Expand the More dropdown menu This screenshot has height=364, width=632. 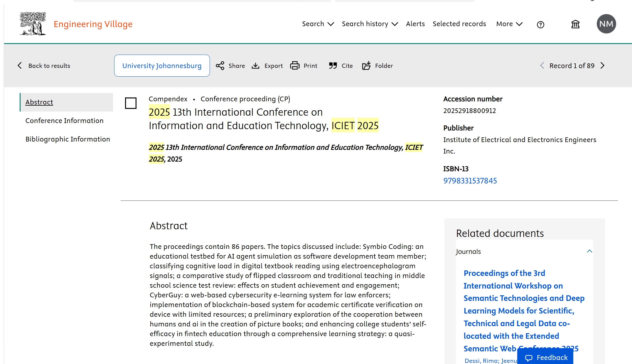point(509,24)
